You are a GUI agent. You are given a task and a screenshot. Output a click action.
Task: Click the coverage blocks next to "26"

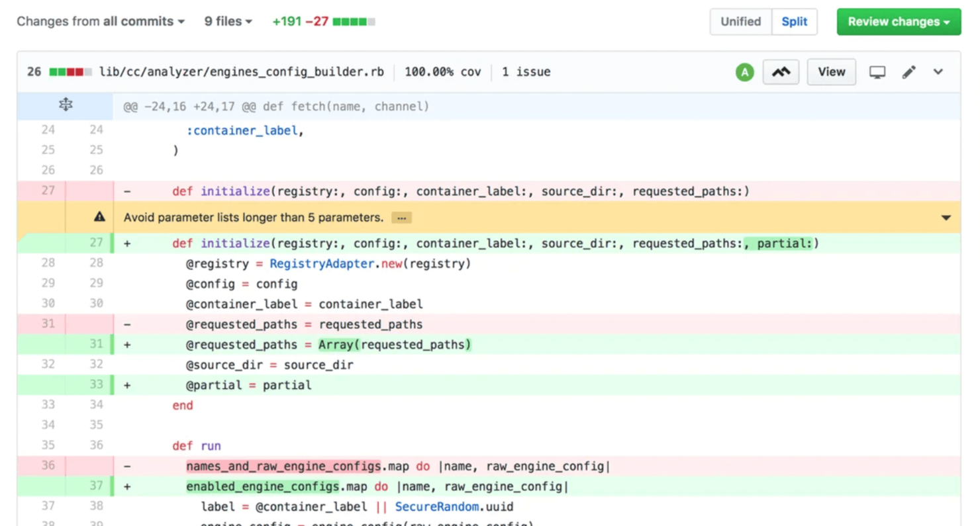(x=71, y=71)
